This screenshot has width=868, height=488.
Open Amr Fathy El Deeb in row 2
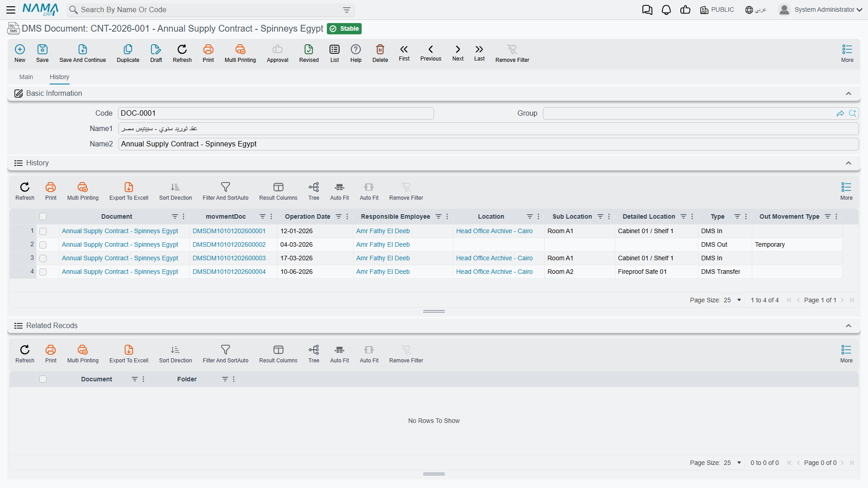coord(383,244)
